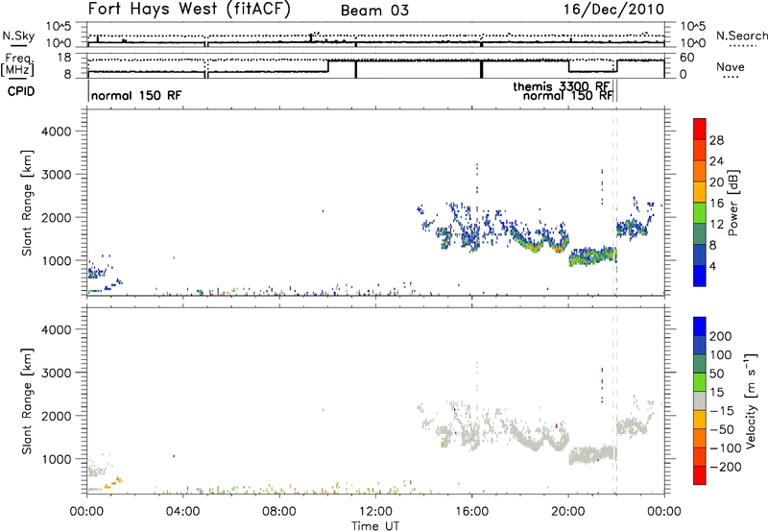Click the '20:00' time tick label

(x=568, y=512)
